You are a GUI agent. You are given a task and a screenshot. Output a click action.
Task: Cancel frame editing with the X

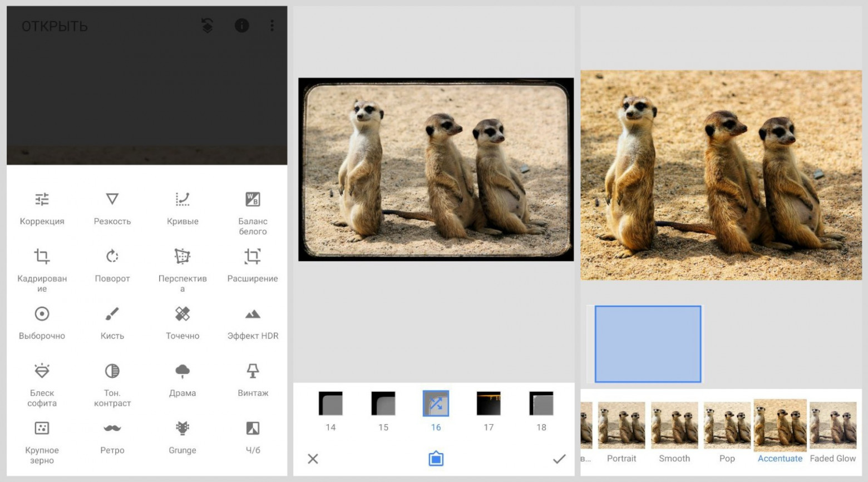[x=313, y=459]
